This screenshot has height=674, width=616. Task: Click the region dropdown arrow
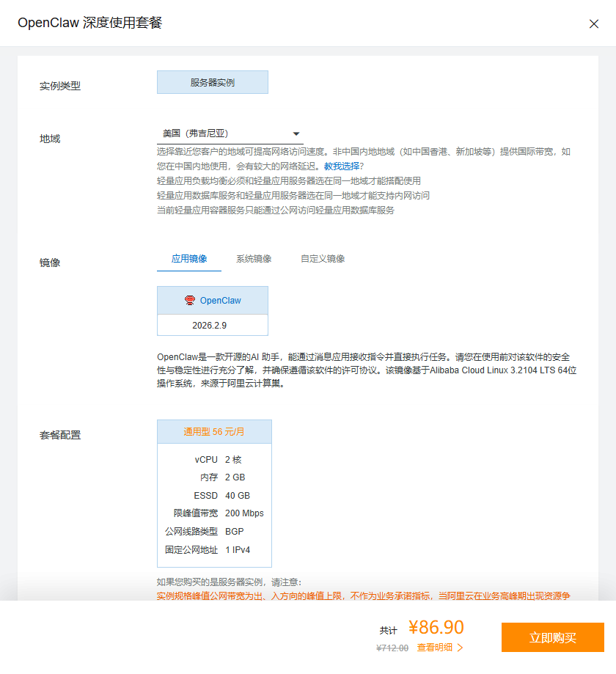(x=296, y=133)
